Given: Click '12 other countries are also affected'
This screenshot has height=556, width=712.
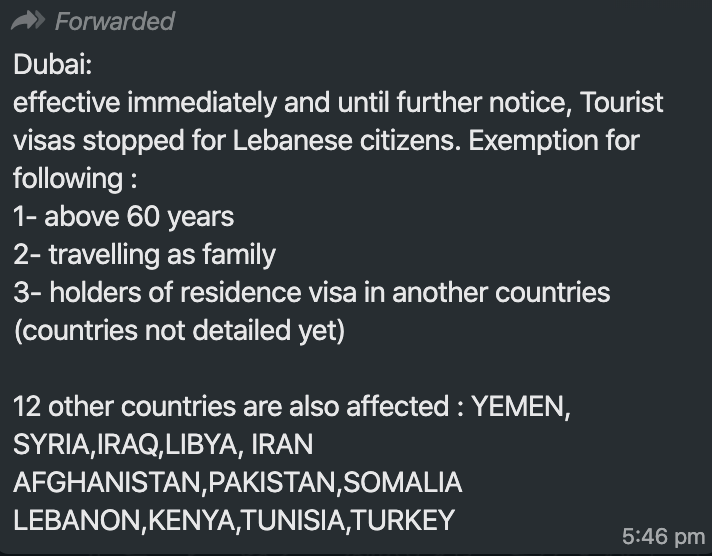Looking at the screenshot, I should (x=231, y=406).
